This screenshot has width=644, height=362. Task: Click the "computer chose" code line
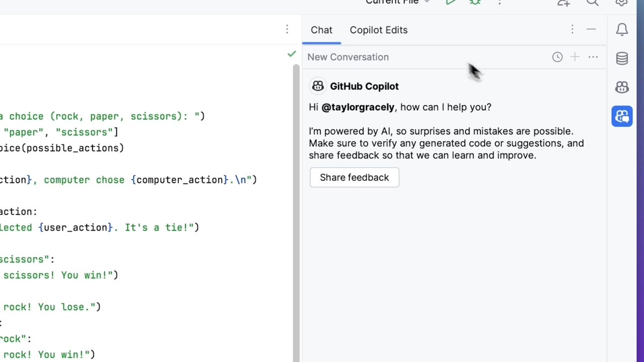click(129, 180)
